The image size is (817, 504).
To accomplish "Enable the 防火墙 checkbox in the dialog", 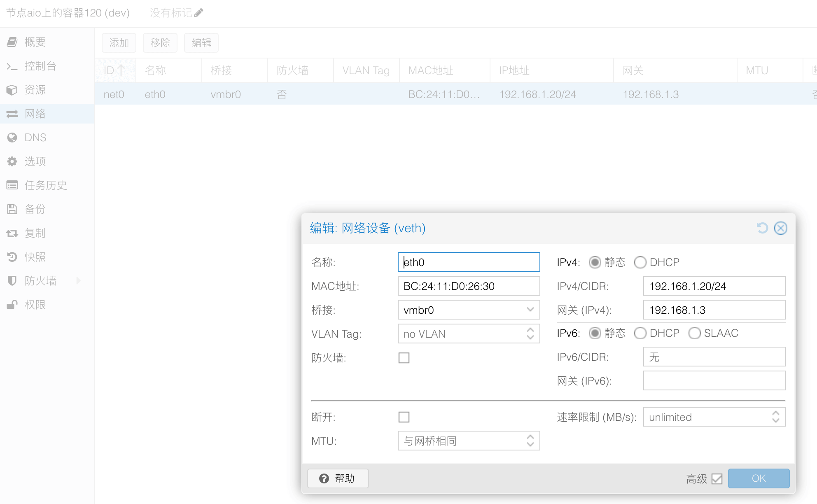I will tap(404, 358).
